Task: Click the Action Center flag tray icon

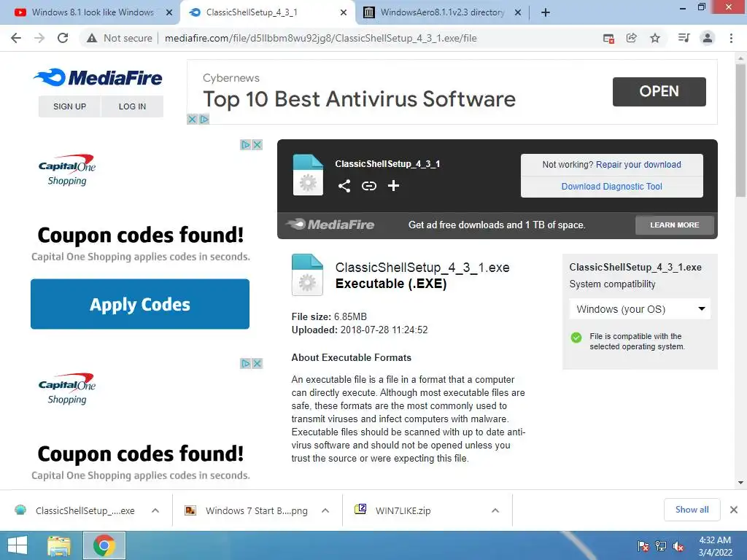Action: tap(643, 546)
